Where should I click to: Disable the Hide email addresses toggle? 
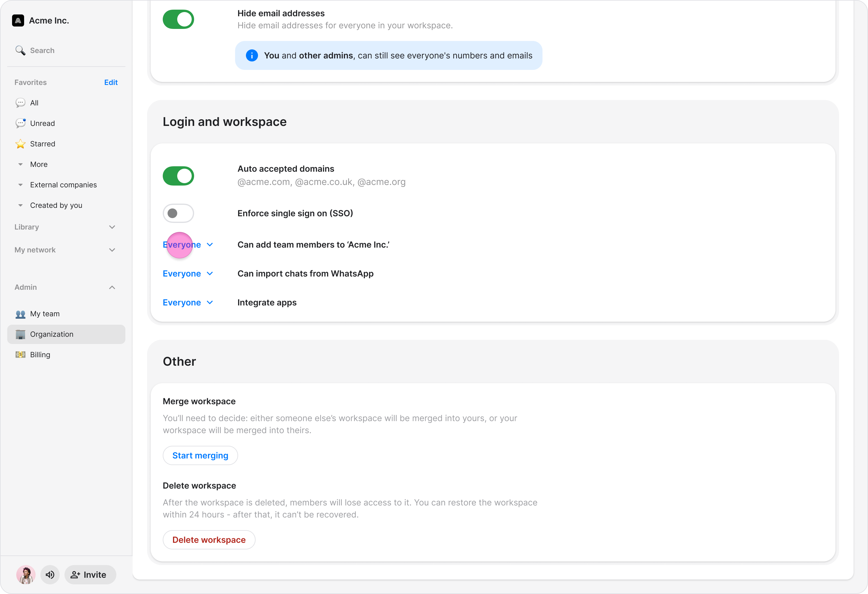[x=178, y=19]
